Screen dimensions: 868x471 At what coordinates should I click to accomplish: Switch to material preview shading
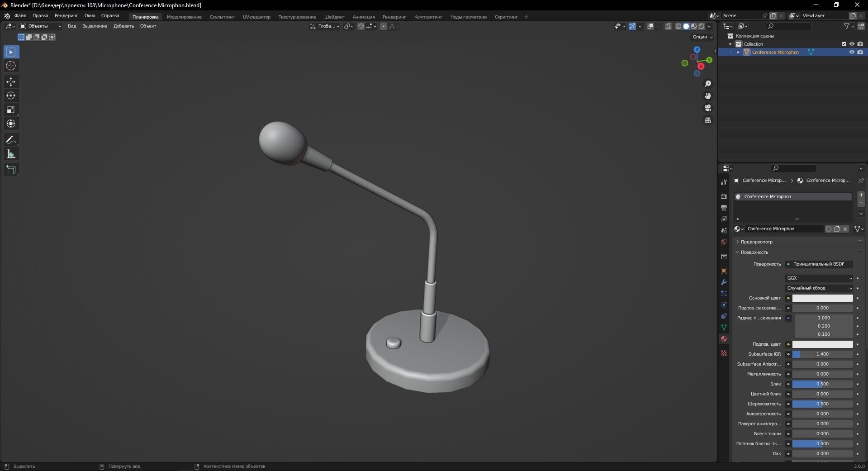(x=694, y=26)
